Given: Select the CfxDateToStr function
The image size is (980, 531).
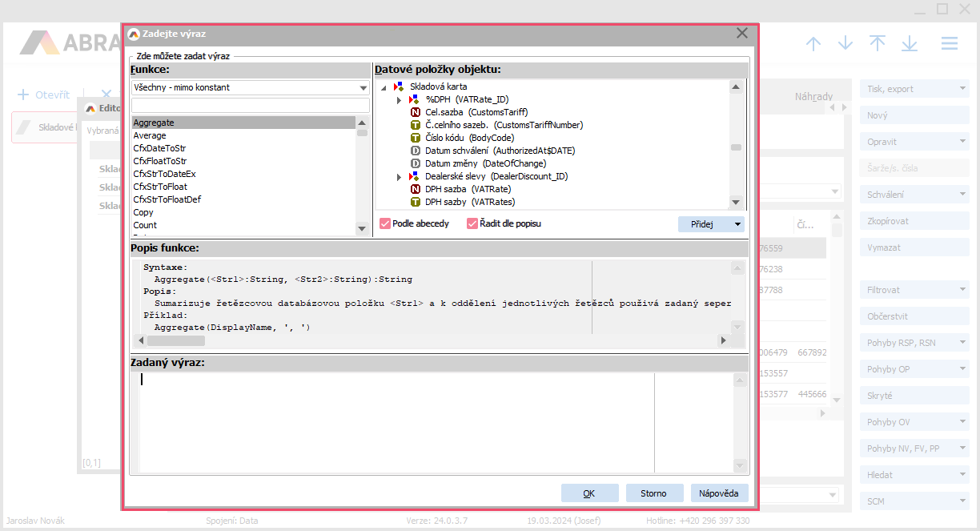Looking at the screenshot, I should [243, 148].
